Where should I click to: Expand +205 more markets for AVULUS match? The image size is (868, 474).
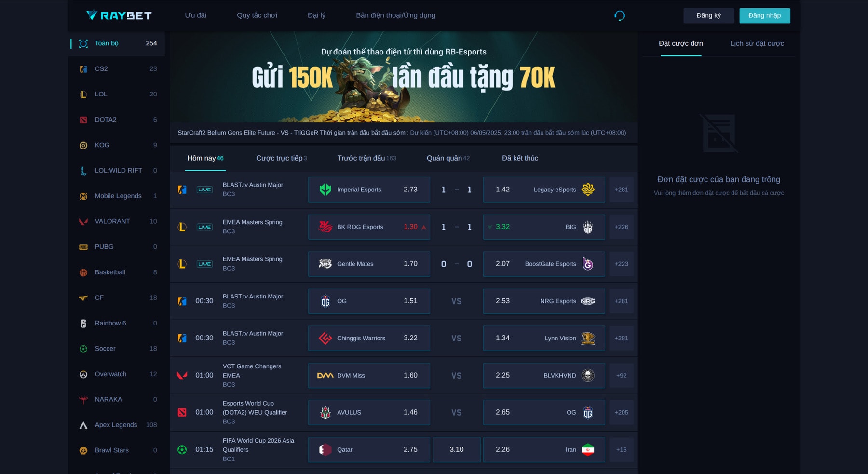point(621,412)
